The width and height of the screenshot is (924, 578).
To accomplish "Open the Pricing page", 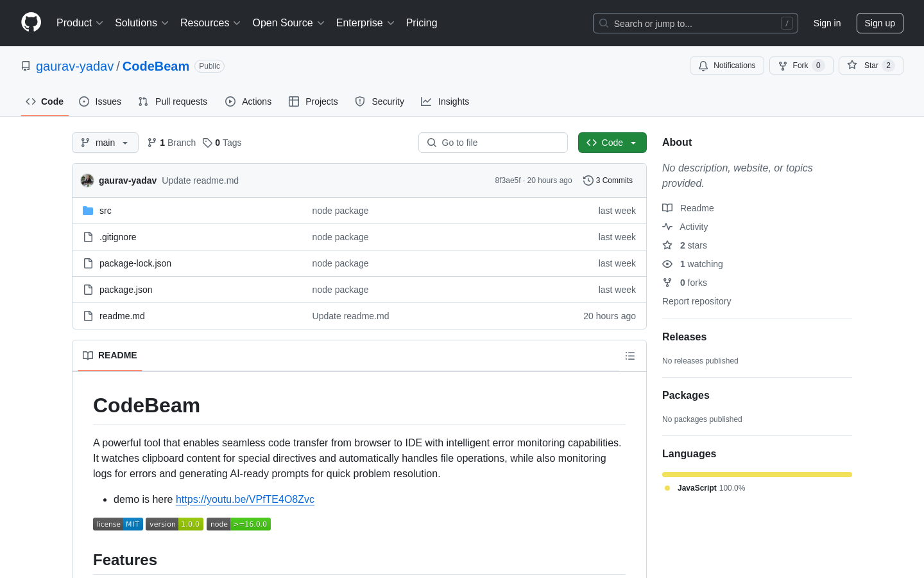I will (422, 23).
